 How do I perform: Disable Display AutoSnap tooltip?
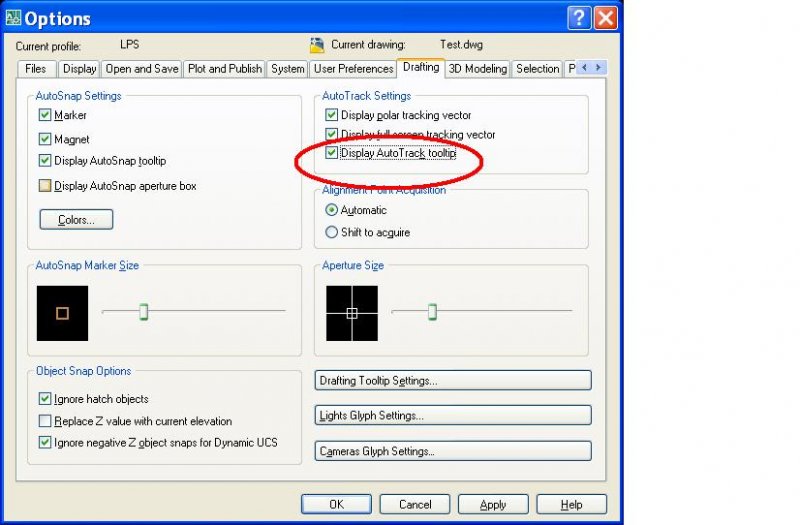pyautogui.click(x=45, y=161)
